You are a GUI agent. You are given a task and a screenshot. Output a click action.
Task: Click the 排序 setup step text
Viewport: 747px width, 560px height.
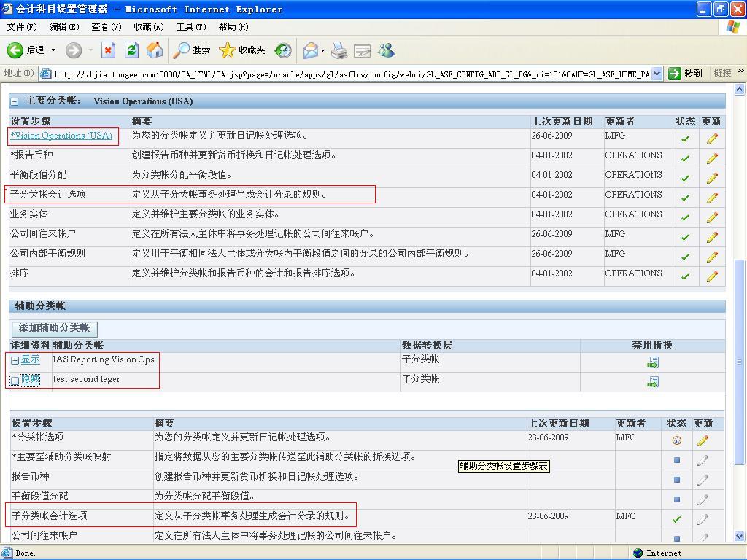[x=20, y=273]
